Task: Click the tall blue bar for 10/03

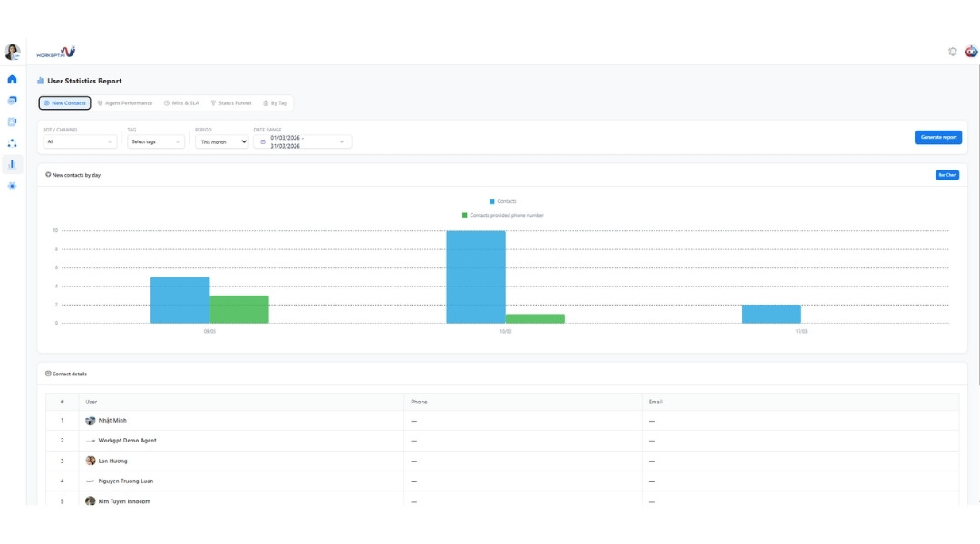Action: pos(475,277)
